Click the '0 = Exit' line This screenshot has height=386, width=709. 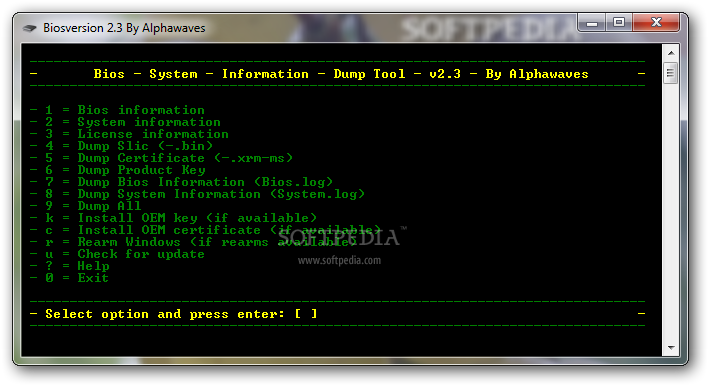coord(69,278)
